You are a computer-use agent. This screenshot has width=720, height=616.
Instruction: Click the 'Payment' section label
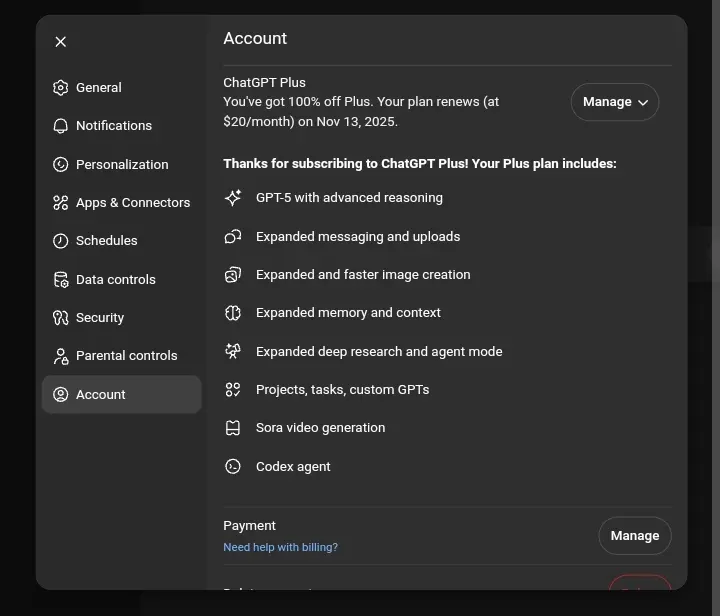[x=249, y=526]
